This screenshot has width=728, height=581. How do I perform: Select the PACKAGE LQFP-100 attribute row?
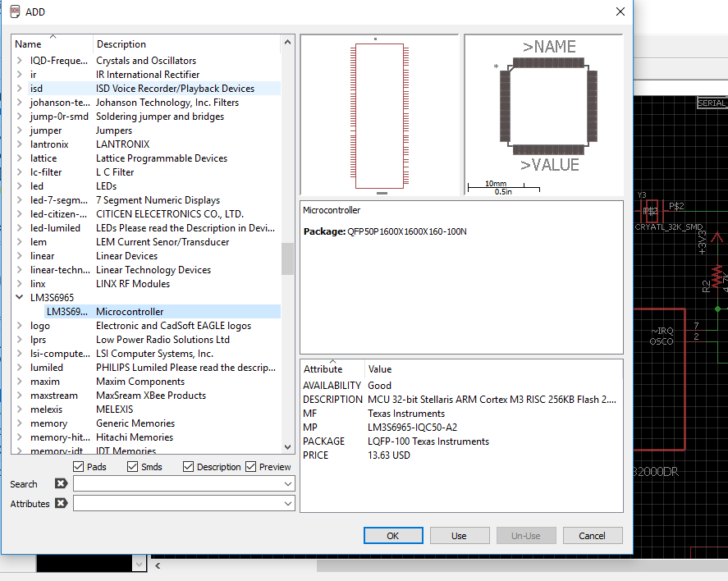(x=461, y=441)
